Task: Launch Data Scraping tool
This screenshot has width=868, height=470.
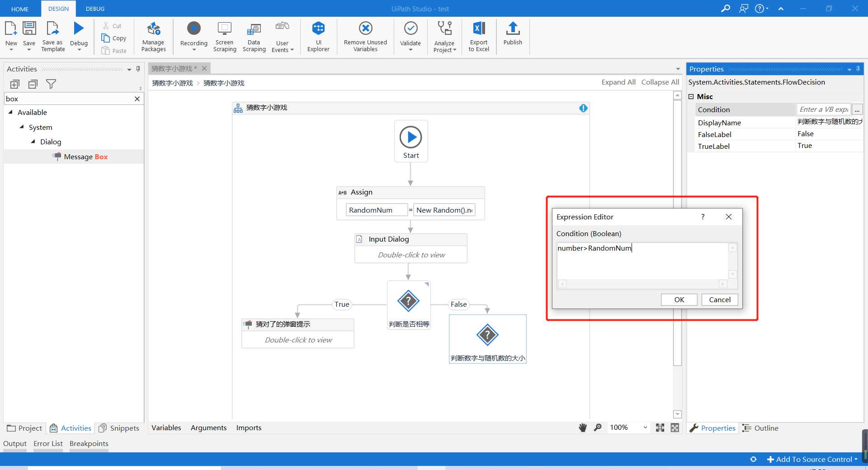Action: (254, 37)
